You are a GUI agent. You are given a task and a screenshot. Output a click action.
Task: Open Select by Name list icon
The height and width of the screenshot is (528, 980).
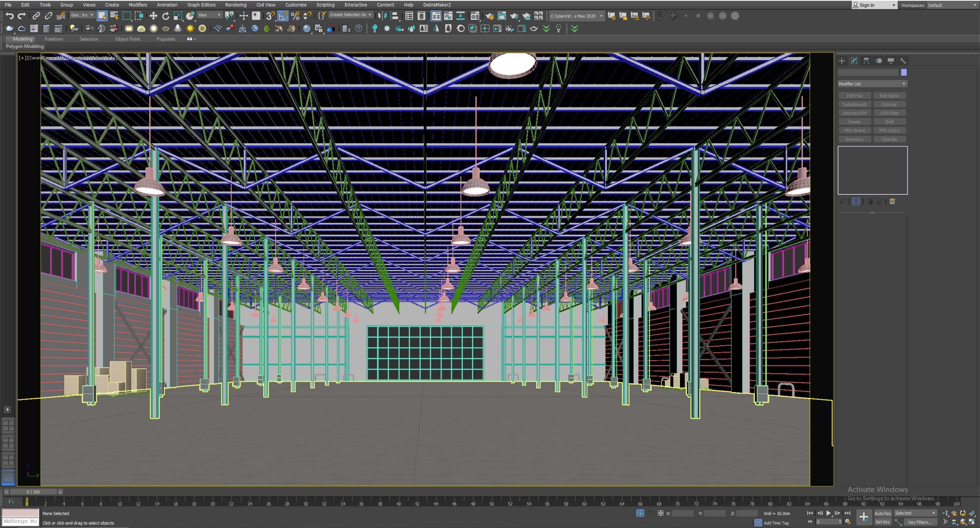click(x=114, y=16)
